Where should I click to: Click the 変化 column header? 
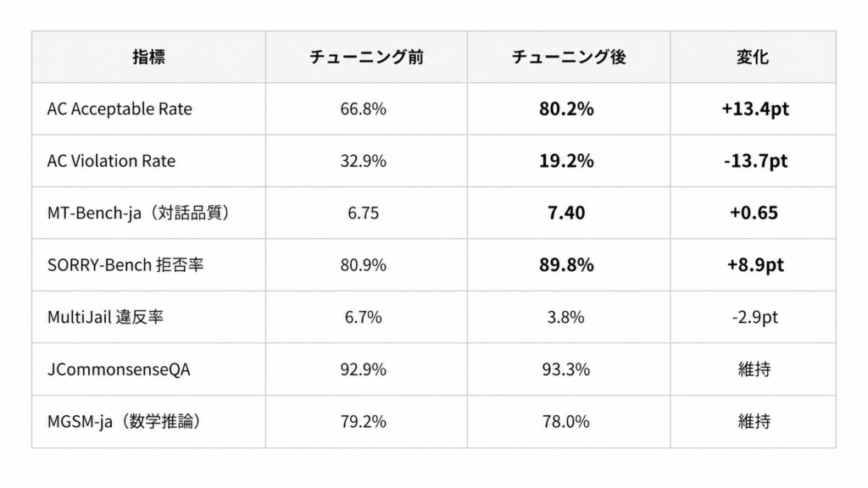click(753, 57)
